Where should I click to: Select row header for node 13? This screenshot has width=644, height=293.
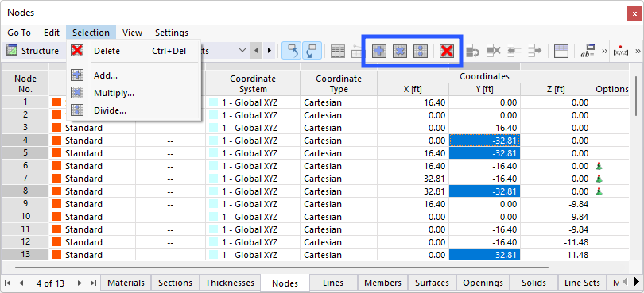click(x=25, y=254)
